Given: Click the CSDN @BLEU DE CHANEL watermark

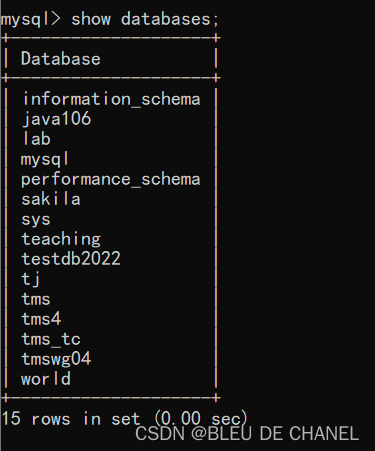Looking at the screenshot, I should pyautogui.click(x=247, y=434).
